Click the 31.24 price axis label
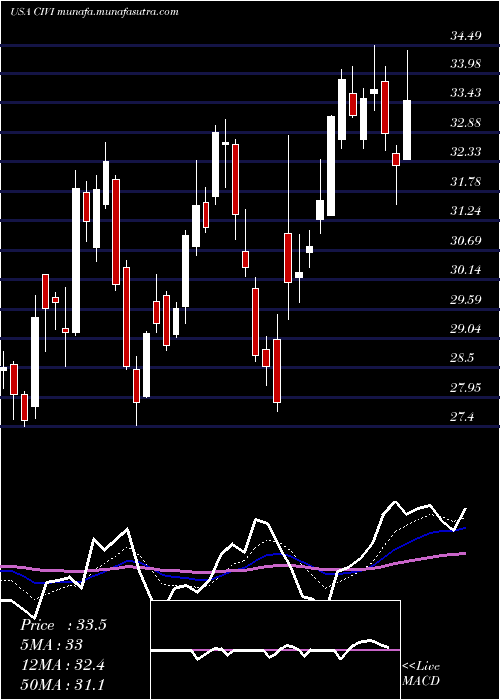Screen dimensions: 500x700 (x=466, y=211)
